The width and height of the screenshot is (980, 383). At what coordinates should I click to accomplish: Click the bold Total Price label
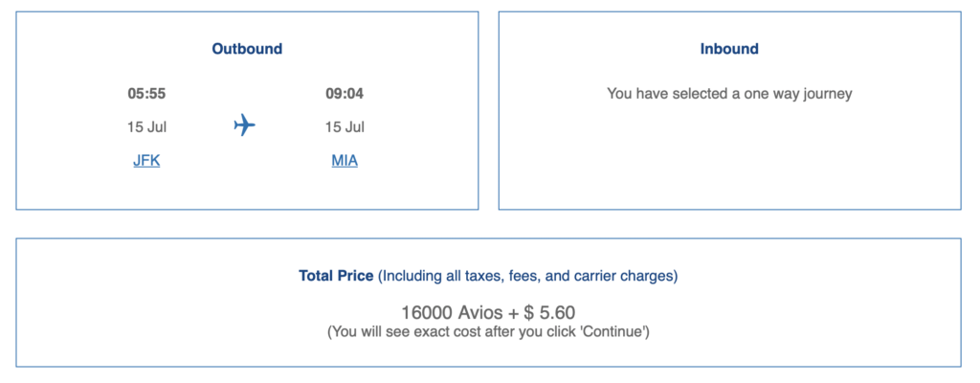(x=336, y=276)
